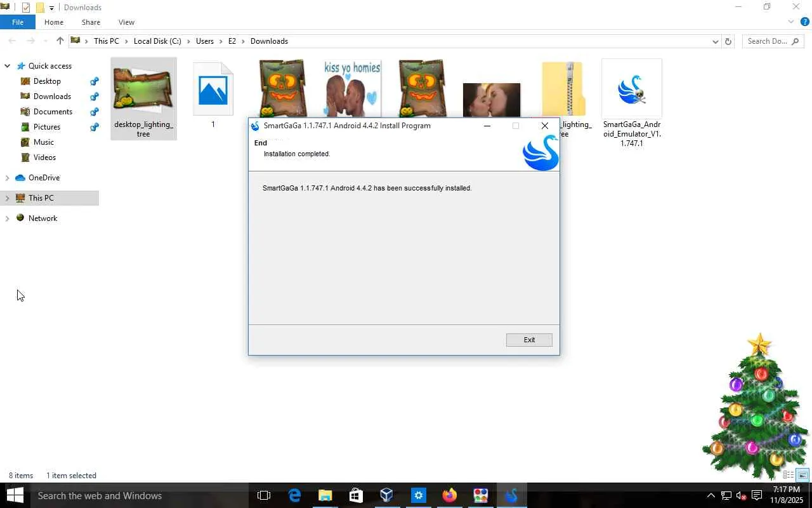Open Downloads in the navigation pane
Image resolution: width=812 pixels, height=508 pixels.
(x=52, y=97)
